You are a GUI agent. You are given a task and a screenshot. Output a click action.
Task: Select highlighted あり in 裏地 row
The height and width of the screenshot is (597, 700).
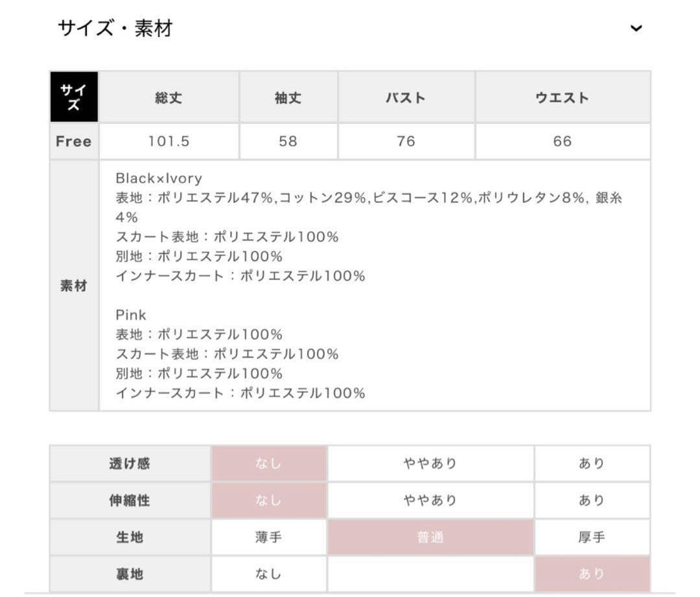(591, 574)
